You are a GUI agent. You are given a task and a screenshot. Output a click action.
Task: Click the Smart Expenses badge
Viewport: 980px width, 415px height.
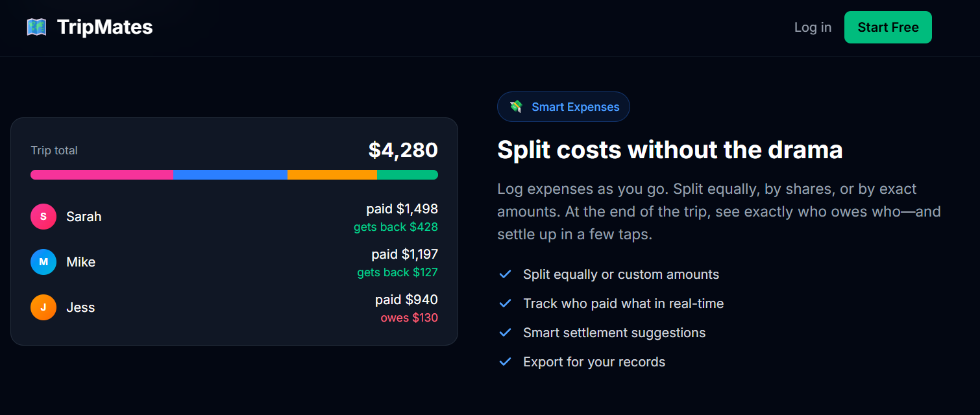coord(563,106)
